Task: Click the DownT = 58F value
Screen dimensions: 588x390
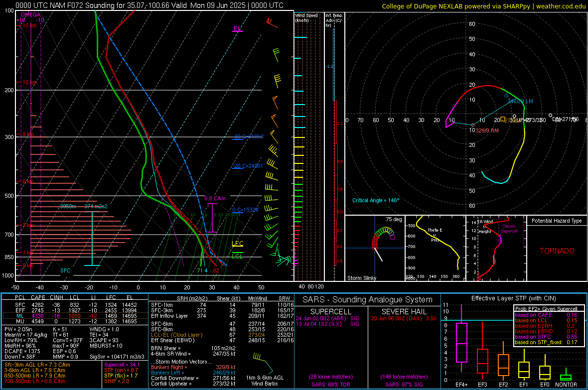Action: (x=20, y=357)
